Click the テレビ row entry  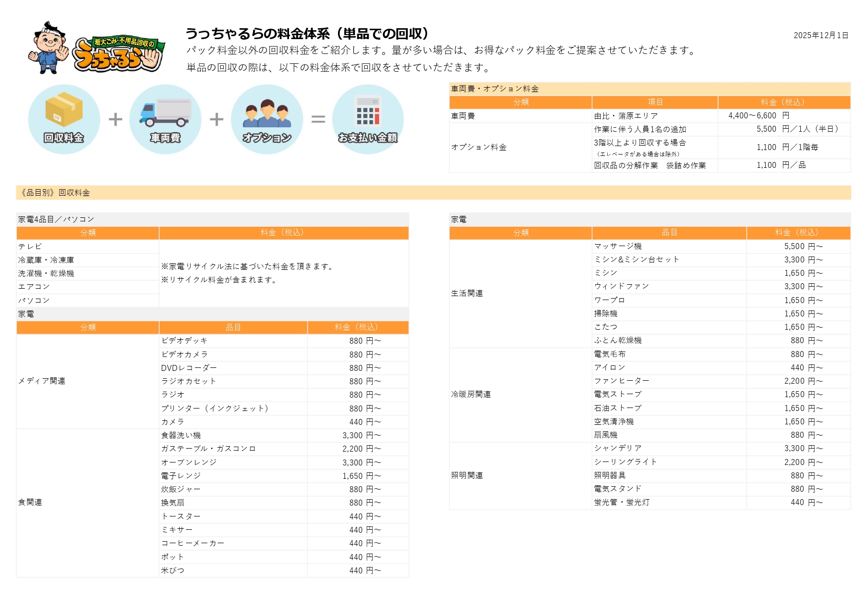[30, 246]
